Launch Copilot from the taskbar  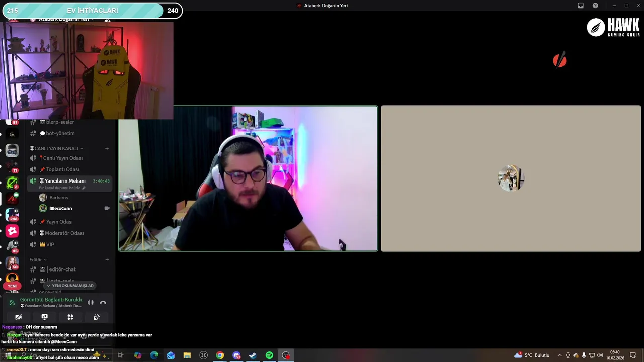point(137,355)
